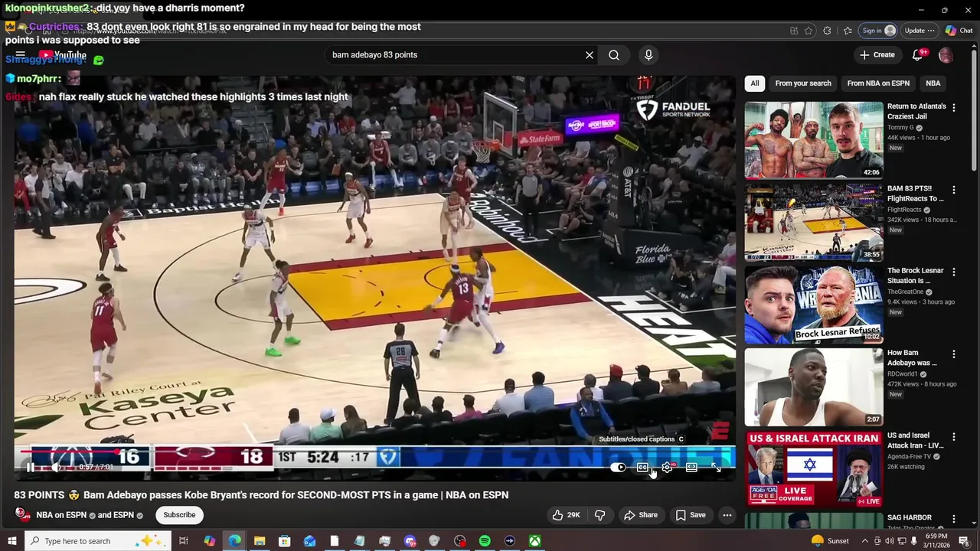This screenshot has width=980, height=551.
Task: Open options for 'SAG HARBOR' video
Action: [x=954, y=519]
